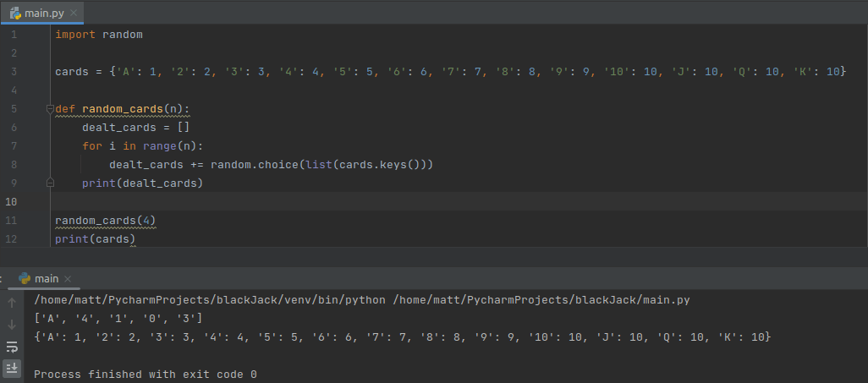Image resolution: width=868 pixels, height=383 pixels.
Task: Click the 'for i in range(n):' line
Action: click(x=143, y=146)
